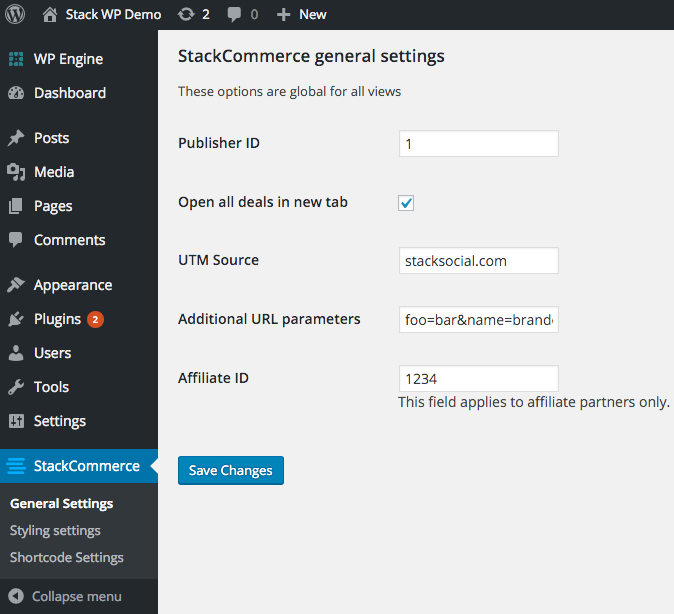
Task: Click the WP Engine grid icon
Action: [x=16, y=59]
